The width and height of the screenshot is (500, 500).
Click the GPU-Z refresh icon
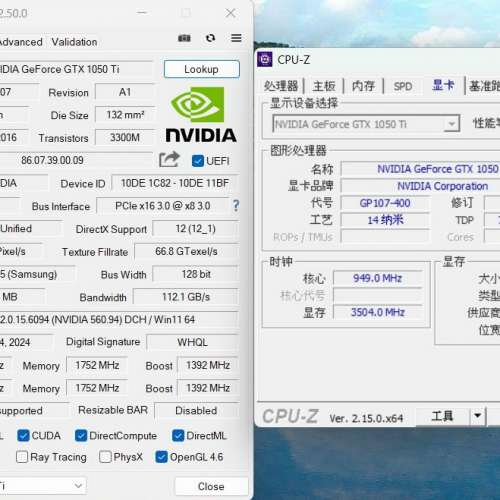[x=210, y=38]
